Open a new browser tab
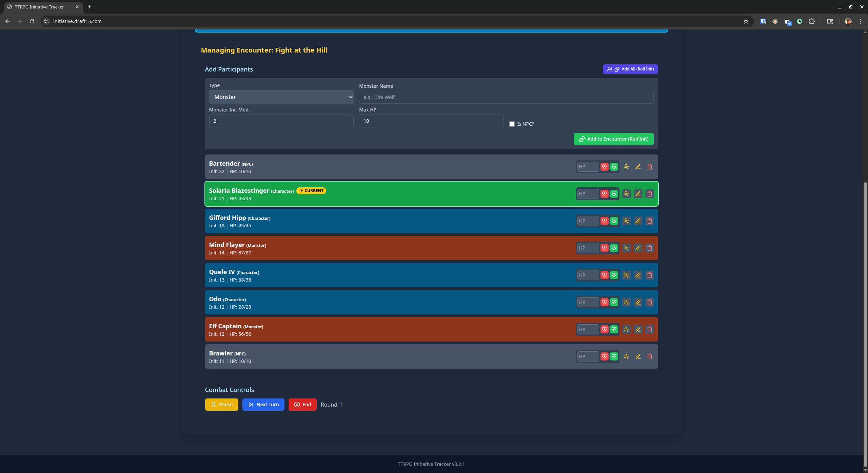 point(90,7)
